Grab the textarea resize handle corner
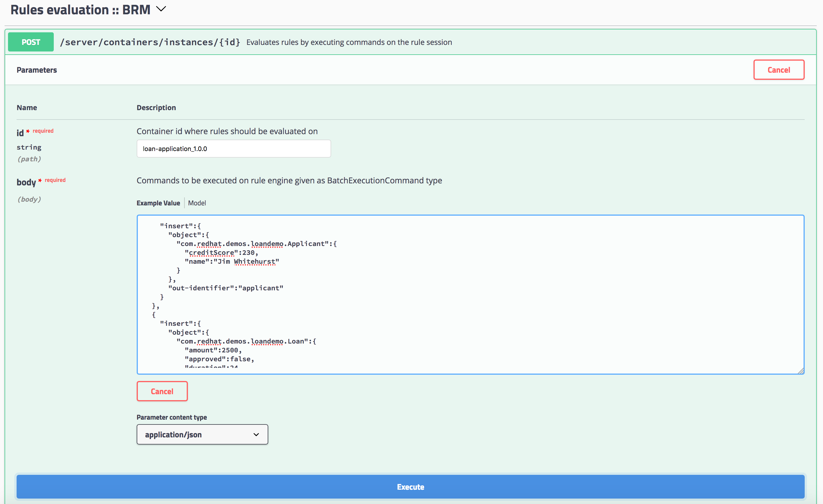 pyautogui.click(x=801, y=371)
